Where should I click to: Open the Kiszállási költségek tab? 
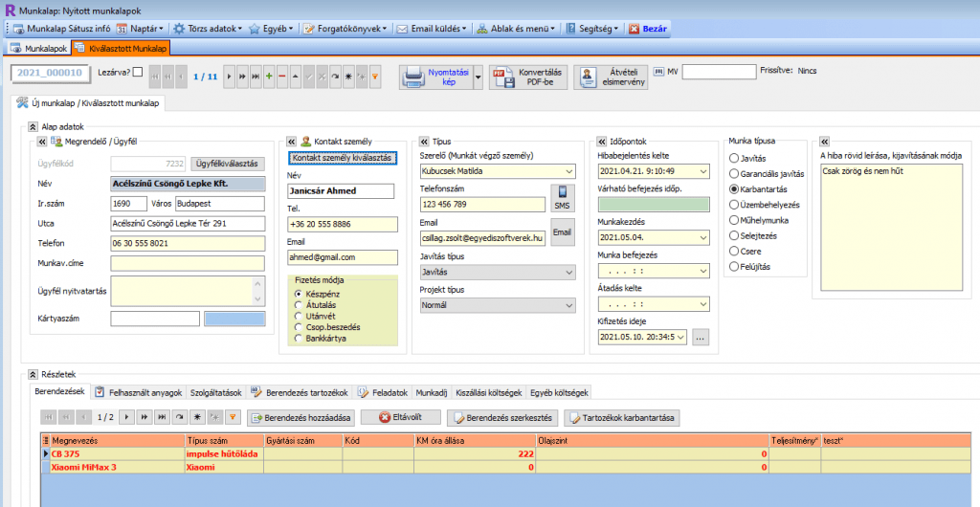pyautogui.click(x=489, y=393)
